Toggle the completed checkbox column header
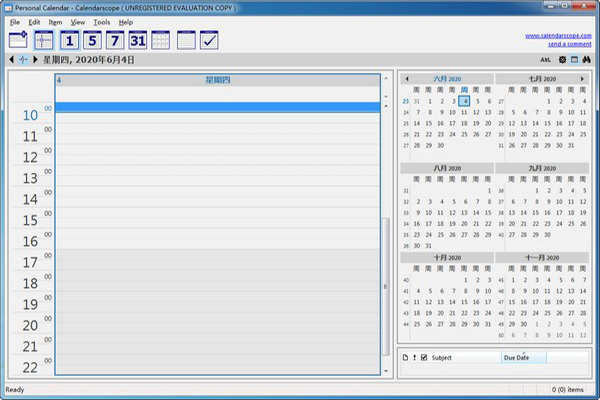 coord(424,357)
